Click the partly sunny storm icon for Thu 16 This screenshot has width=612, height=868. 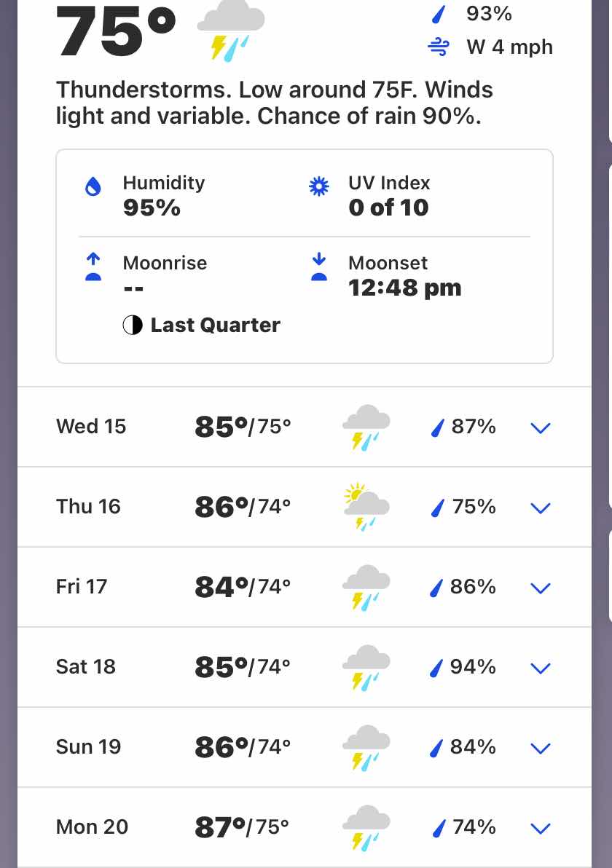click(366, 506)
